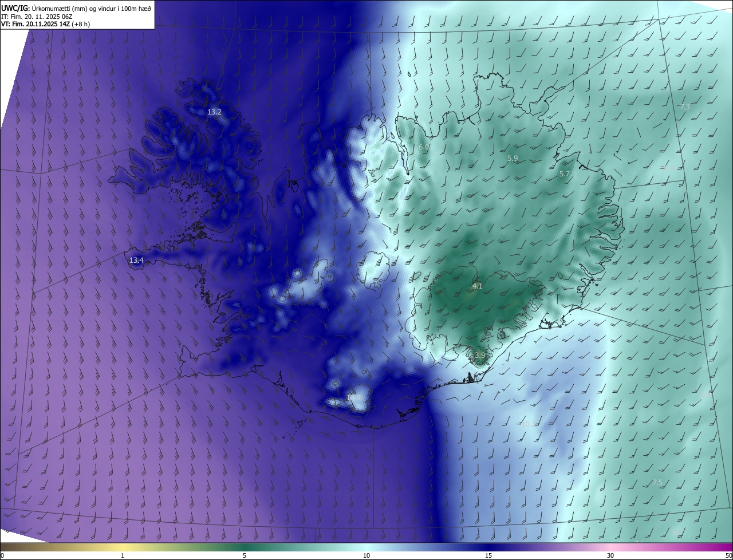Screen dimensions: 733x560
Task: Click the 'VT: Fim. 20.11.2025 14Z (+8 h)' line
Action: coord(45,24)
